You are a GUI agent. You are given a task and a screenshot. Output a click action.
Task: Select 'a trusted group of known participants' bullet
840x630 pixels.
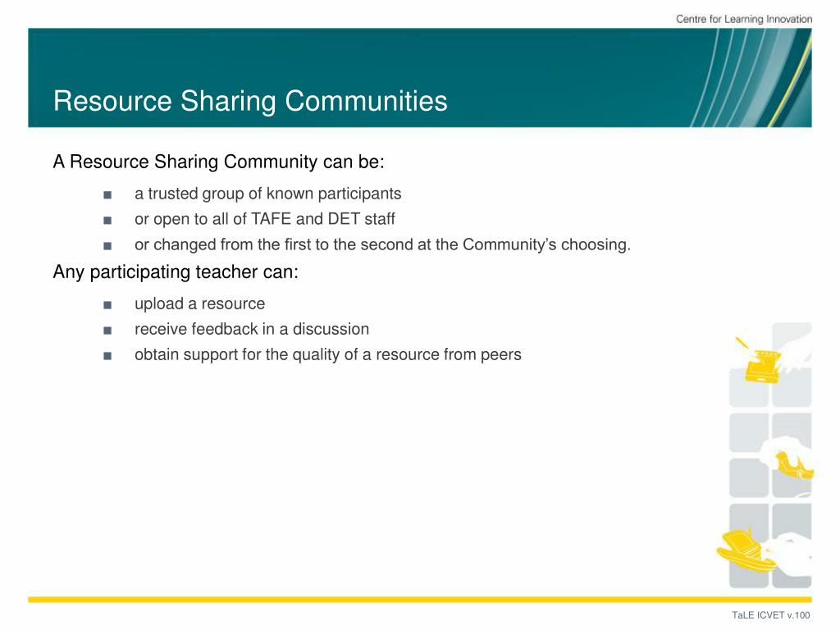coord(268,194)
